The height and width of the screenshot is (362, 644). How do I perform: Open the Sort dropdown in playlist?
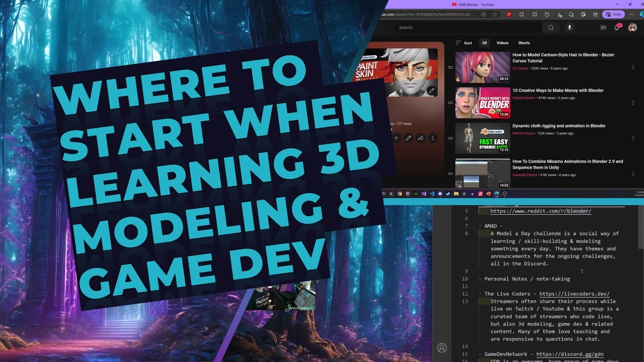coord(464,43)
